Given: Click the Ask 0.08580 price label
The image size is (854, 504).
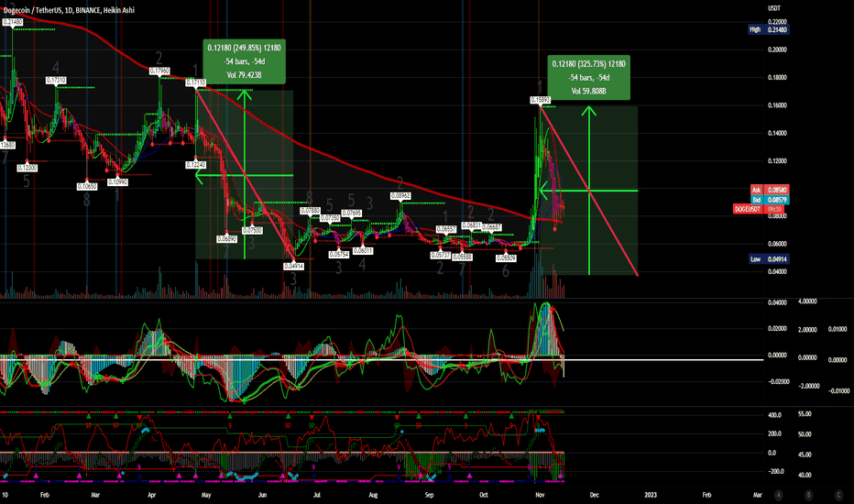Looking at the screenshot, I should tap(770, 190).
